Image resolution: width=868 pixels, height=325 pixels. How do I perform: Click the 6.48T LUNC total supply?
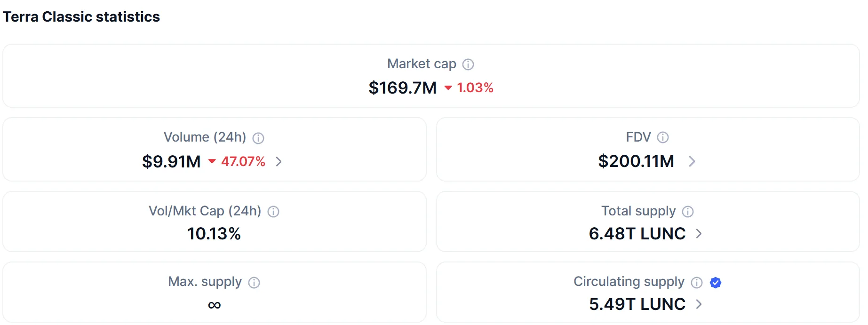coord(637,234)
